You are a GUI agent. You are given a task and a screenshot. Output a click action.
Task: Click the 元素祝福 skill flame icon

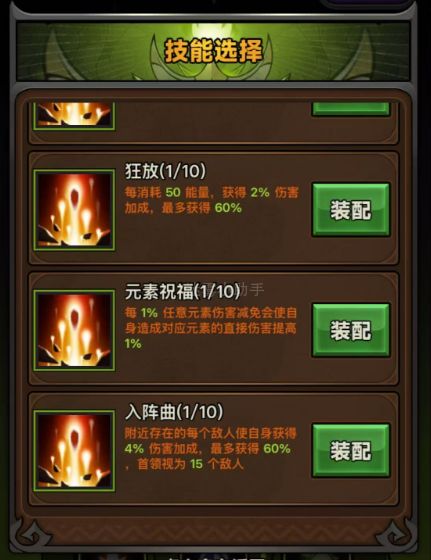(x=74, y=330)
